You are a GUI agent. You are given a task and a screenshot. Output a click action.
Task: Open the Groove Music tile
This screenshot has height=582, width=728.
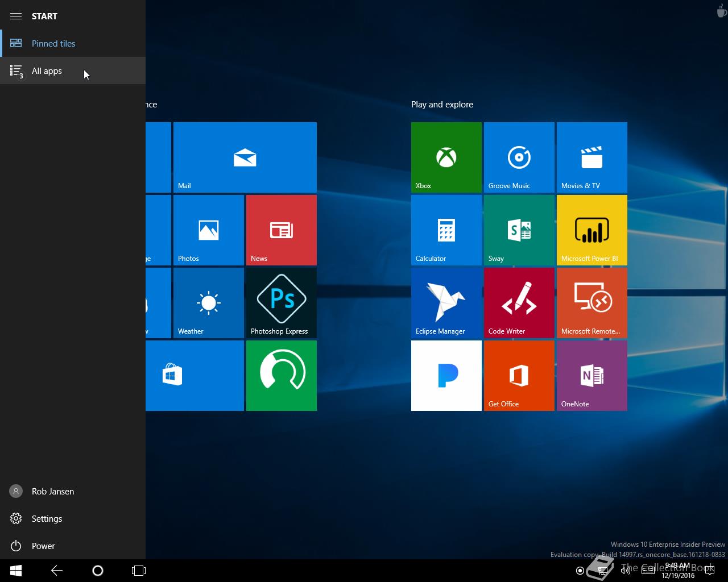[x=519, y=157]
